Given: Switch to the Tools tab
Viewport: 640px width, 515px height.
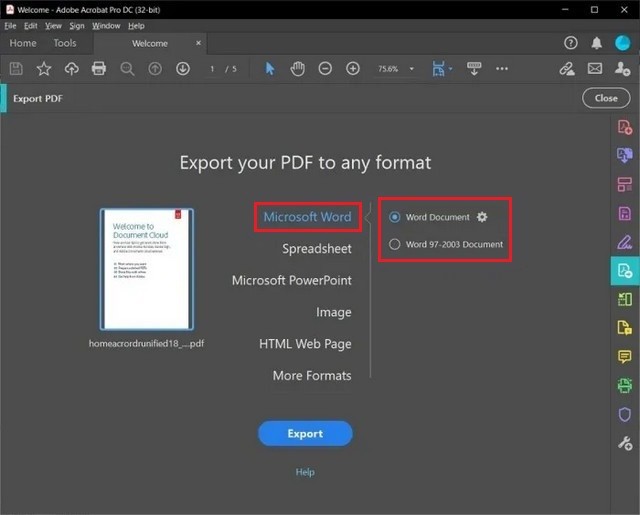Looking at the screenshot, I should 64,44.
